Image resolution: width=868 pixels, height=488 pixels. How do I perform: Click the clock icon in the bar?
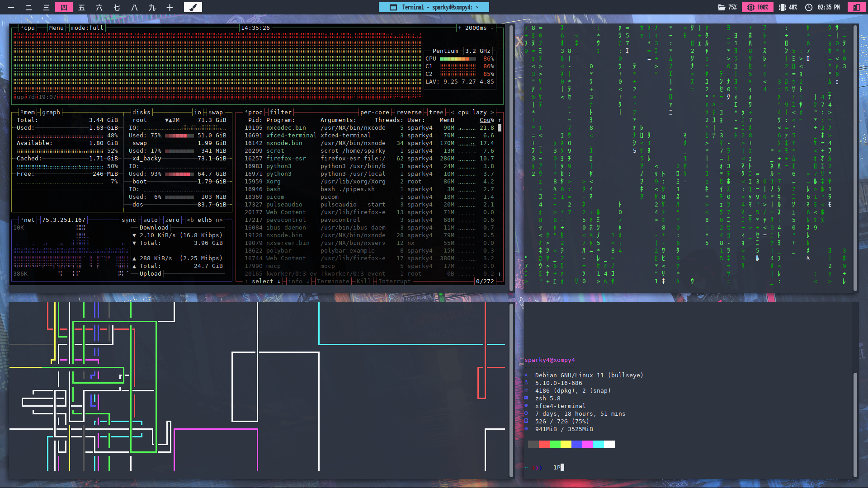pos(809,7)
